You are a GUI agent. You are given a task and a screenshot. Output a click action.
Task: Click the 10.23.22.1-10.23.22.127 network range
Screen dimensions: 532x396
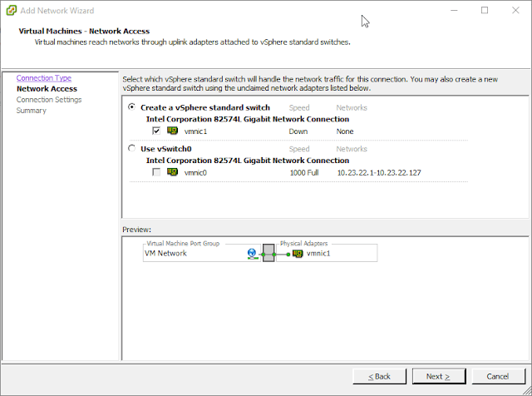(x=379, y=172)
